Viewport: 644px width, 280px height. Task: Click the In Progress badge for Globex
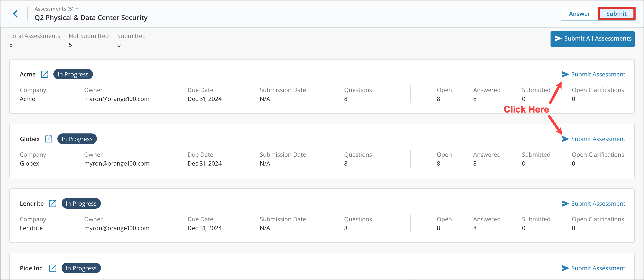(x=77, y=139)
